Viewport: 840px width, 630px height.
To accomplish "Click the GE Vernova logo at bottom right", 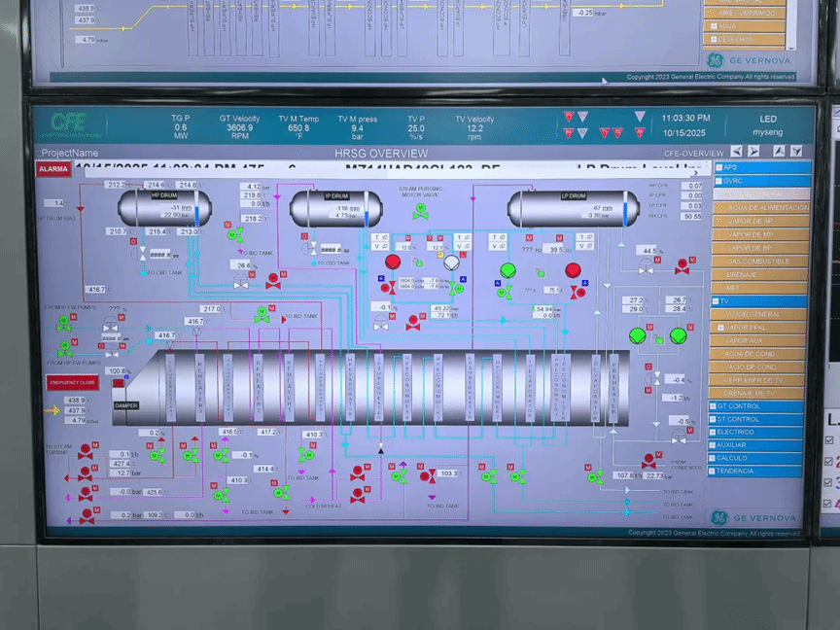I will 753,518.
